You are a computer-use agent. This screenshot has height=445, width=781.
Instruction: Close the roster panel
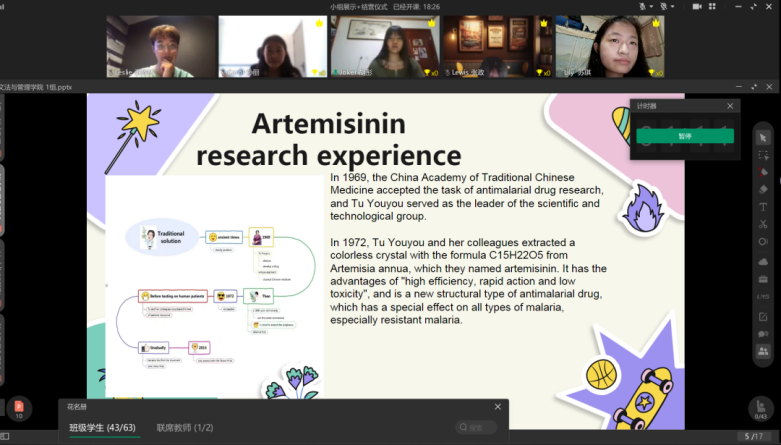pos(498,407)
